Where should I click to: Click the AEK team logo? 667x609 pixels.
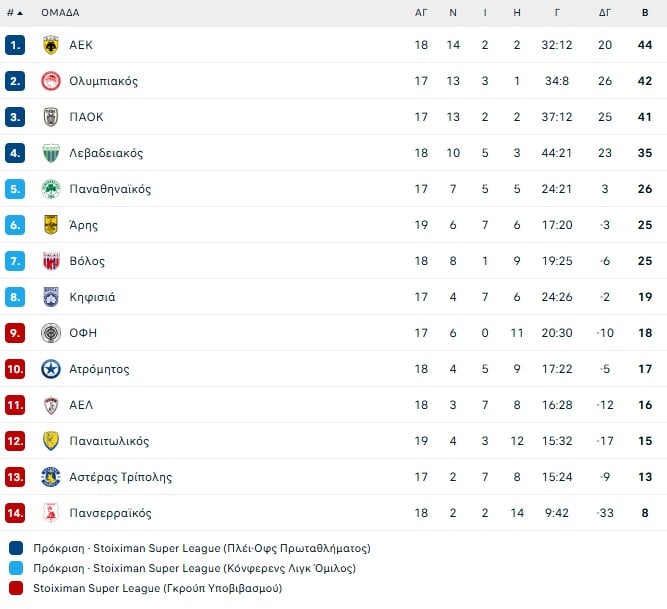tap(51, 45)
